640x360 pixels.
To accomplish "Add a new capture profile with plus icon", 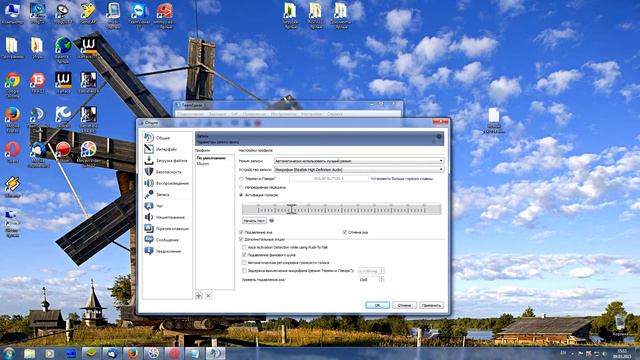I will (199, 296).
